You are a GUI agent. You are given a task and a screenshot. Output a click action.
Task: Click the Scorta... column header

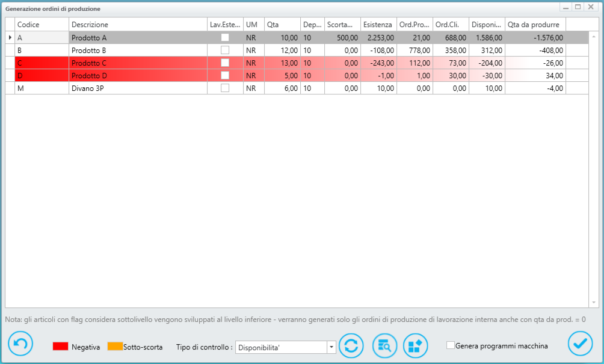point(342,24)
